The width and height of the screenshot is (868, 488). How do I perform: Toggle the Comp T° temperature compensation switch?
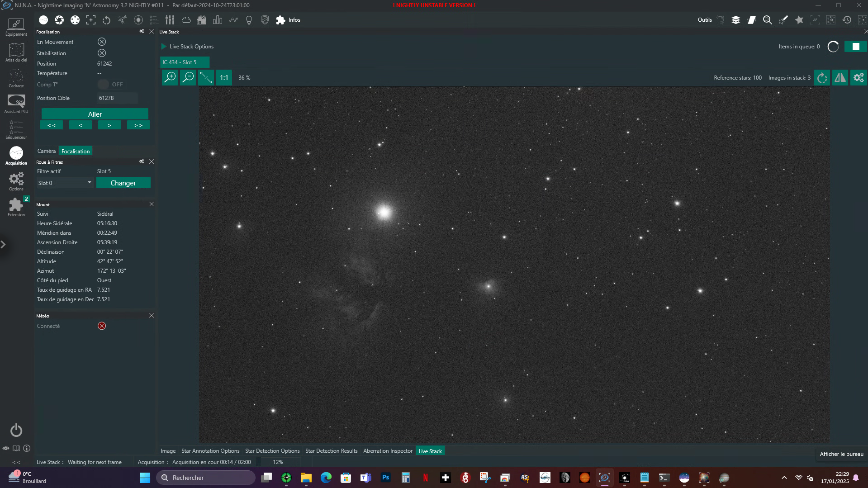103,84
